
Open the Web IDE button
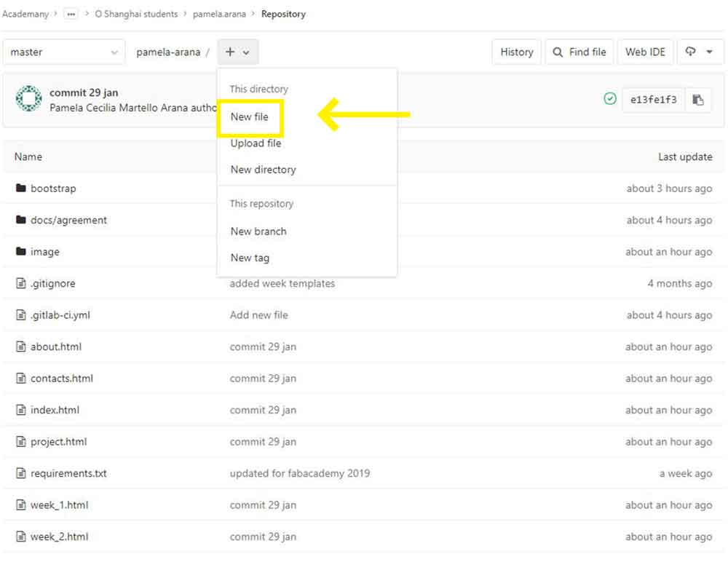[x=645, y=52]
